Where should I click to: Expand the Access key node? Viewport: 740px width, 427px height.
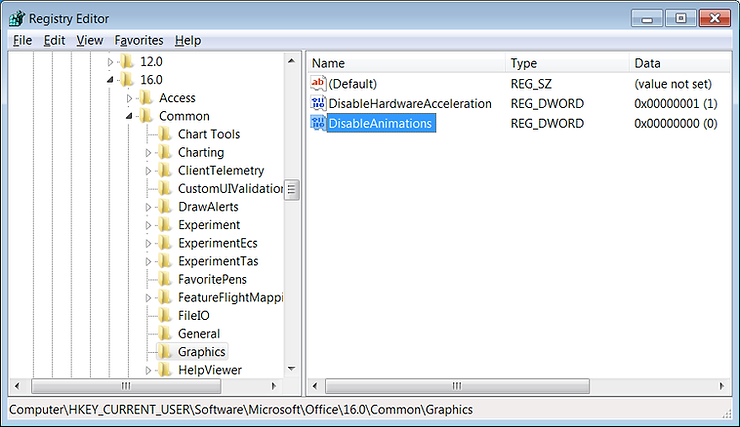(130, 98)
